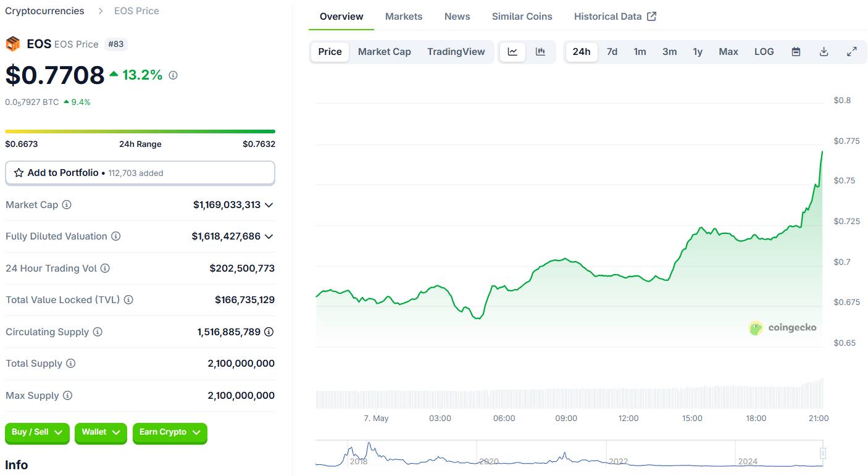Switch to candlestick chart view icon

tap(540, 52)
